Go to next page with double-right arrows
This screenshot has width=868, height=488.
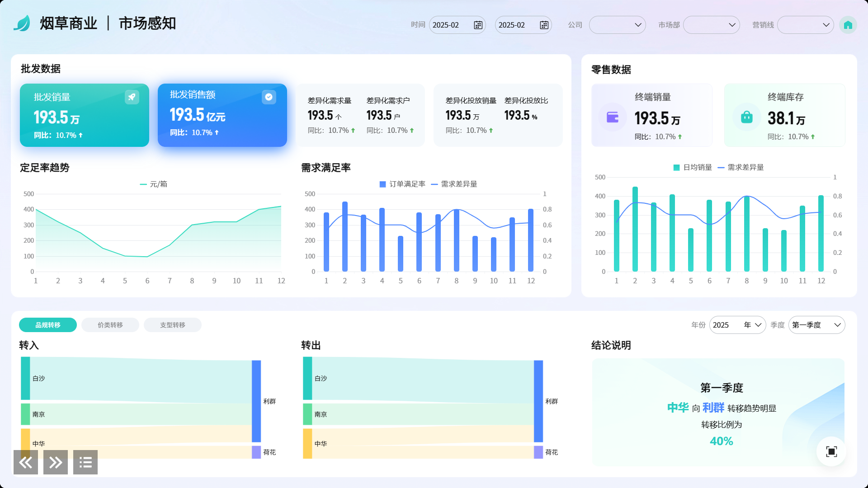tap(56, 462)
